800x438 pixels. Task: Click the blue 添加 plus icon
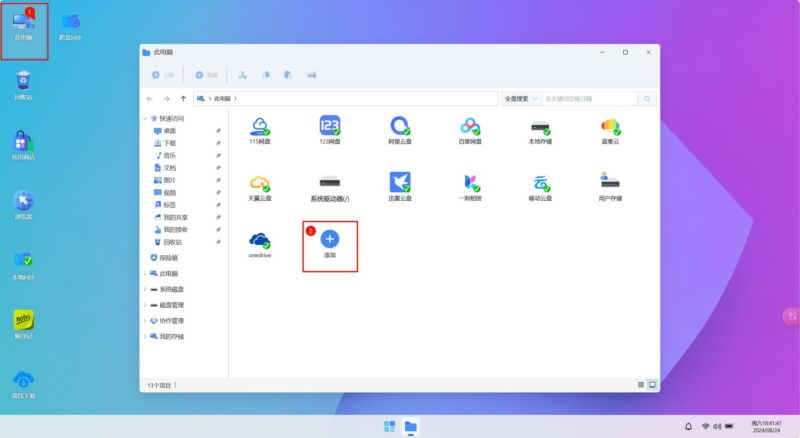[330, 240]
